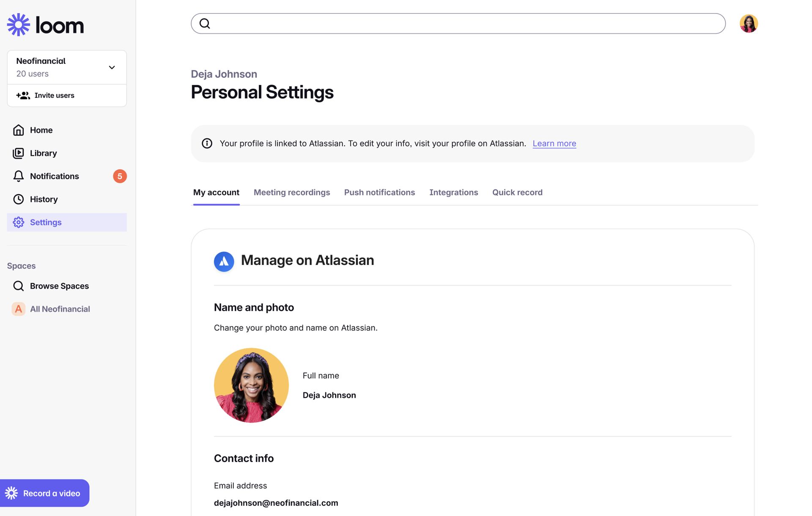Open the All Neofinancial space
812x516 pixels.
[60, 309]
